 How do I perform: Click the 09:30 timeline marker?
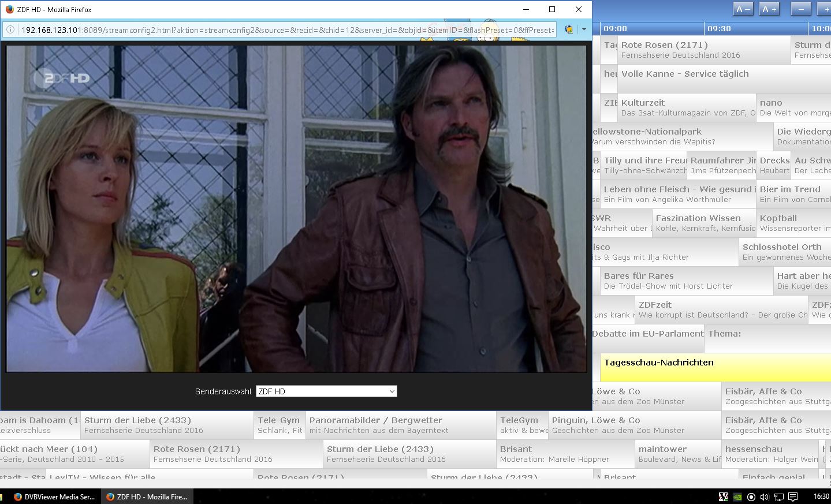coord(719,28)
